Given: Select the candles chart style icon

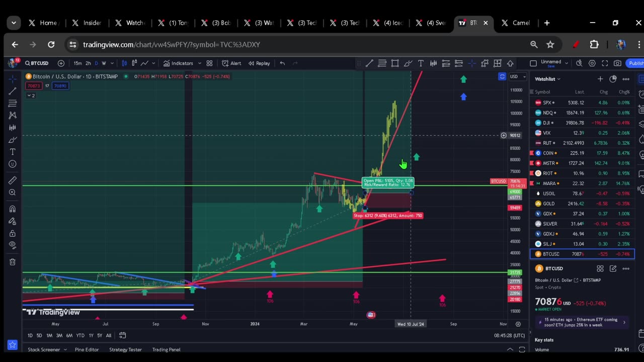Looking at the screenshot, I should pos(134,63).
